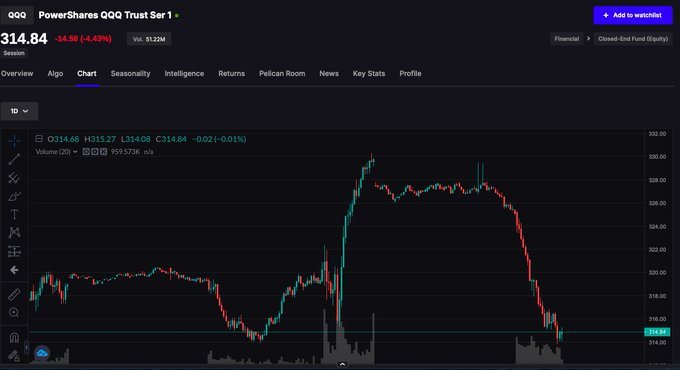Open the 1D timeframe dropdown

20,111
